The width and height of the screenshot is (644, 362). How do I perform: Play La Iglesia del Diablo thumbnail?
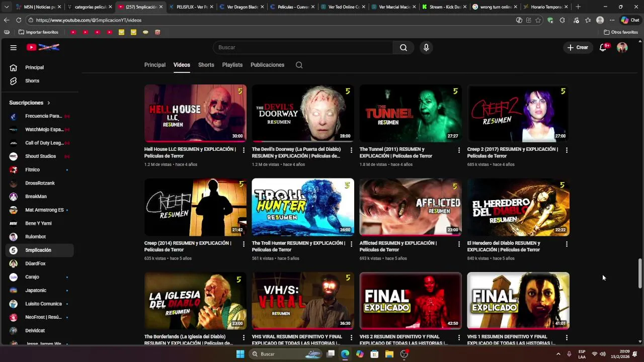click(x=195, y=301)
